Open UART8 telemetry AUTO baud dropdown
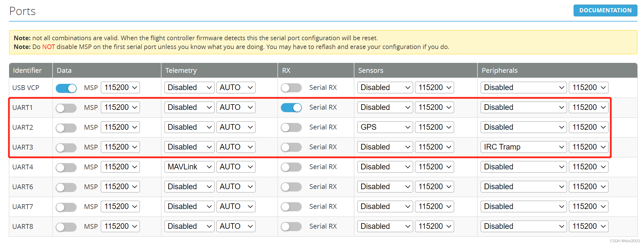644x245 pixels. pos(236,226)
